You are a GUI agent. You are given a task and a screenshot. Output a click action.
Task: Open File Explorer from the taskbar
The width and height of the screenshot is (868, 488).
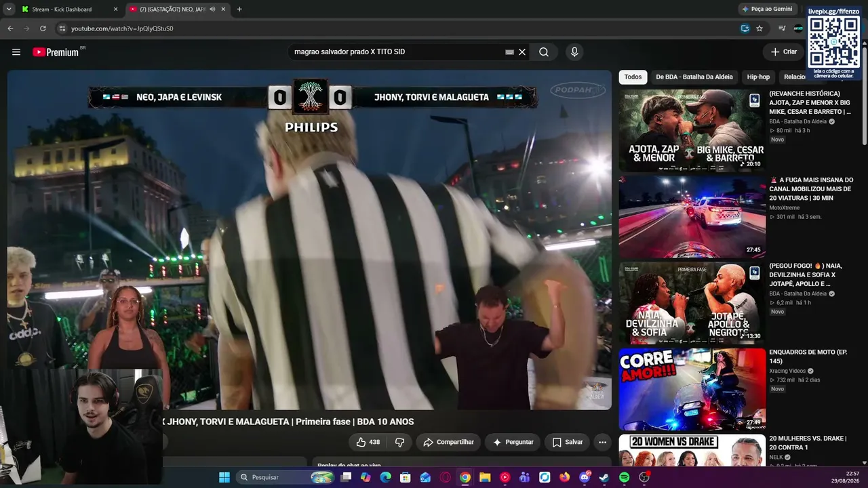[485, 477]
